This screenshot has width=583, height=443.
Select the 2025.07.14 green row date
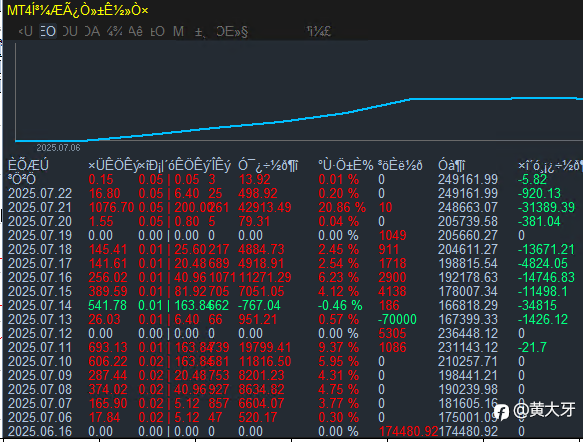[40, 305]
